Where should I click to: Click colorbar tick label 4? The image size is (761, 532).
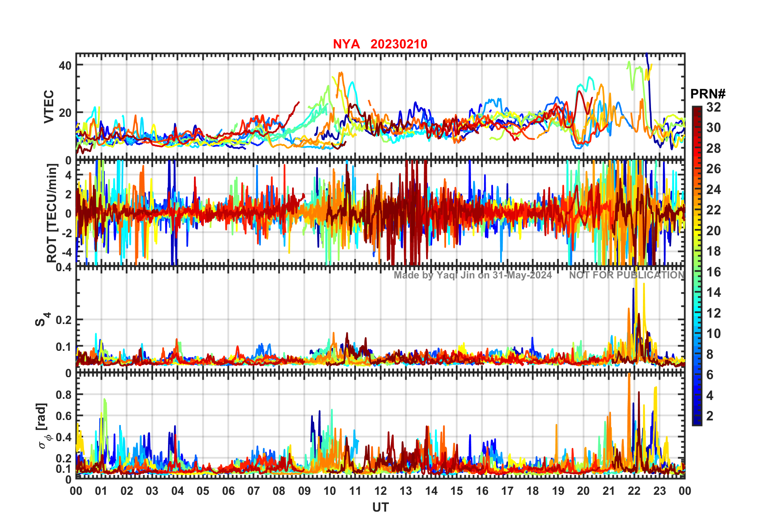[710, 396]
